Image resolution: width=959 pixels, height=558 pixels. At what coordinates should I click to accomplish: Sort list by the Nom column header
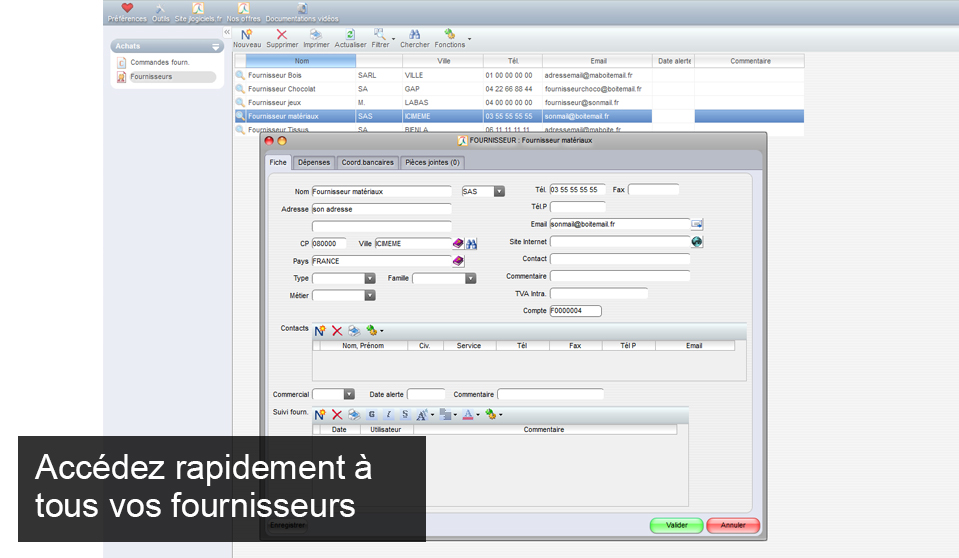pos(301,61)
